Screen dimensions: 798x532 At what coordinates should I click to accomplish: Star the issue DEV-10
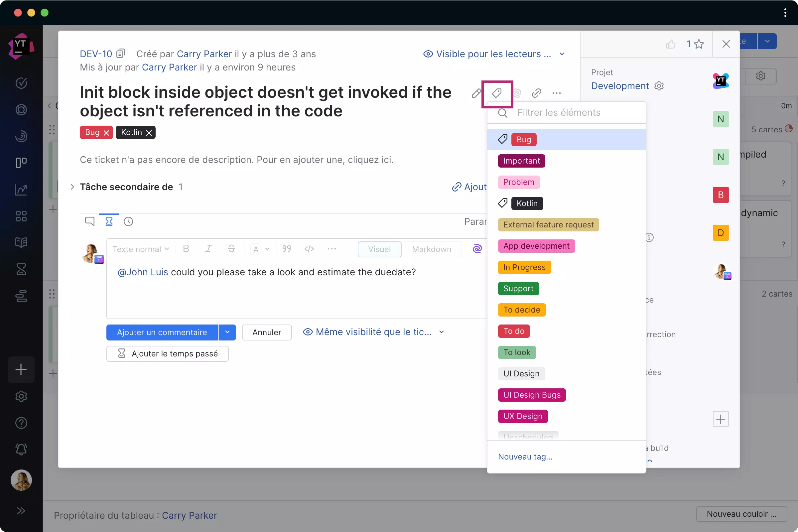point(699,44)
